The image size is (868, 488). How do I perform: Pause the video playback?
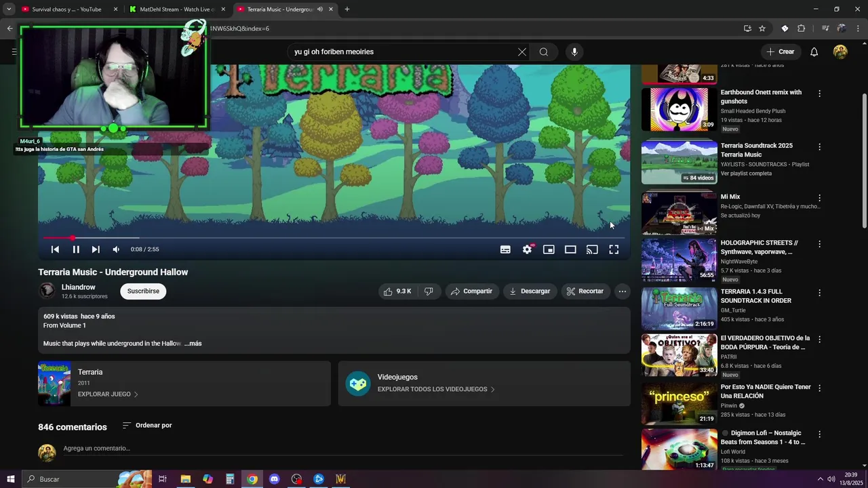(76, 249)
